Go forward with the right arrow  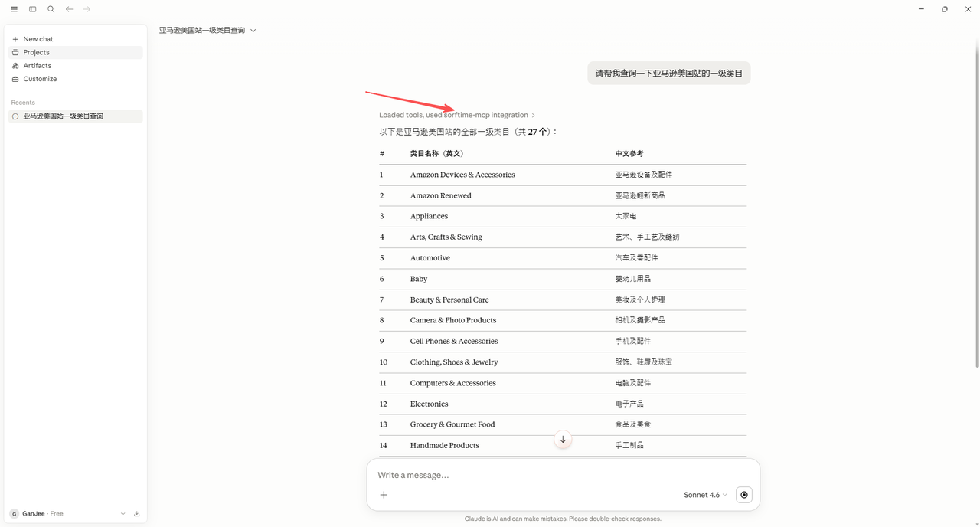pos(87,9)
